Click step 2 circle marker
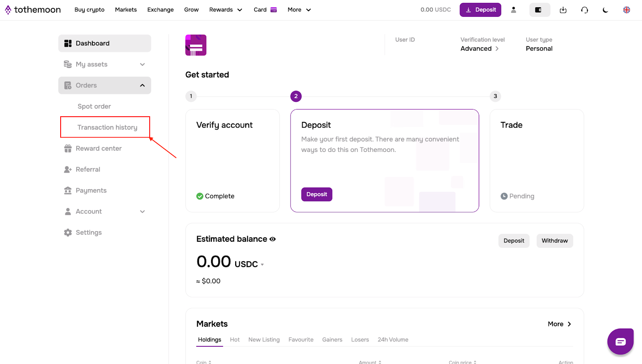The width and height of the screenshot is (642, 364). pos(296,96)
